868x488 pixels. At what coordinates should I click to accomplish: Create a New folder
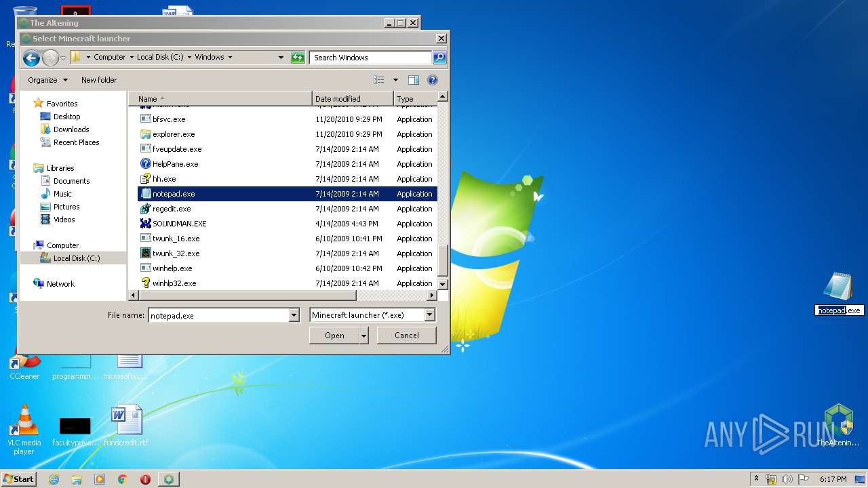(x=99, y=80)
